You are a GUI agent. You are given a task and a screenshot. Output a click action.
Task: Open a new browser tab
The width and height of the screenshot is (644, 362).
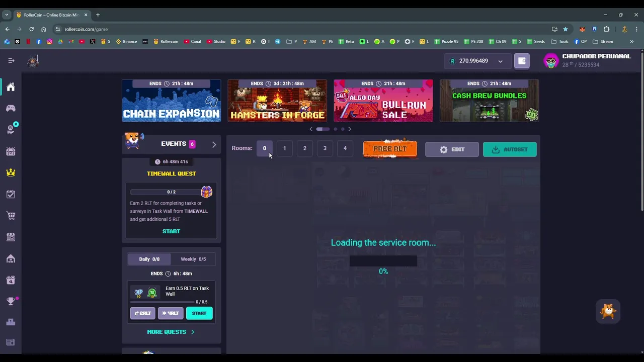pos(98,15)
